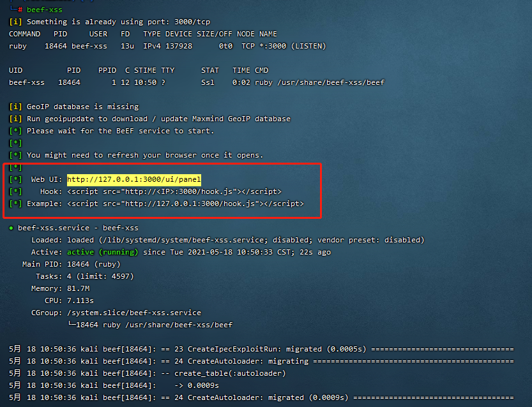Screen dimensions: 532x407
Task: Click the '-> 0.0009s' log line
Action: pos(114,386)
